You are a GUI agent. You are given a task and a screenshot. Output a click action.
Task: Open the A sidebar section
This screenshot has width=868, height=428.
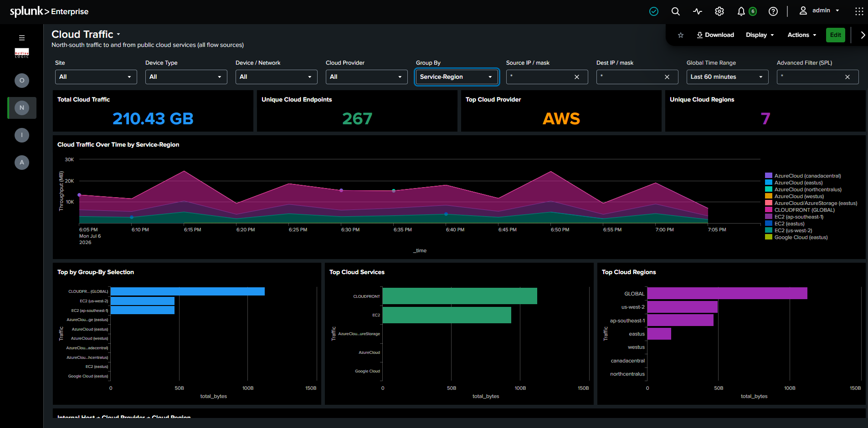pos(22,163)
